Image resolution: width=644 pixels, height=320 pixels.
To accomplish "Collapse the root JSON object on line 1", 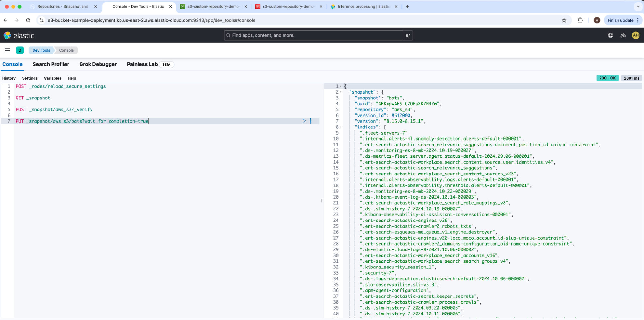I will point(341,86).
